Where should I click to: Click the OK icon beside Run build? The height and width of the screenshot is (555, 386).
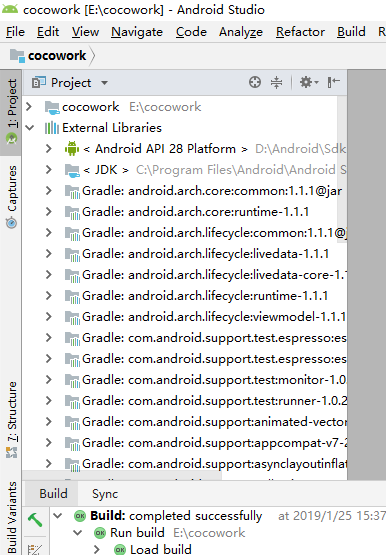100,532
